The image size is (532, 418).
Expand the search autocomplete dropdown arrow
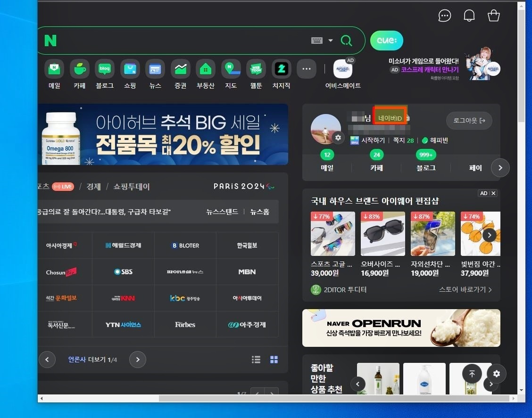(x=331, y=41)
